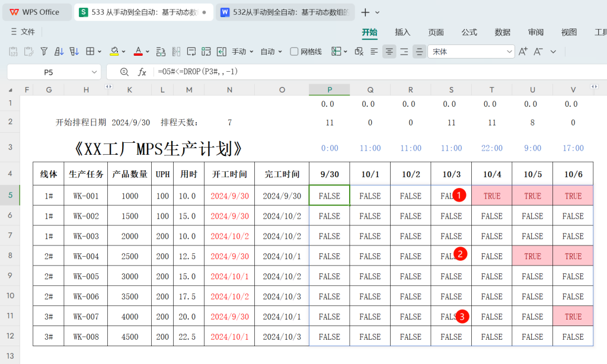Screen dimensions: 607x364
Task: Switch to the 开始 ribbon tab
Action: click(369, 32)
